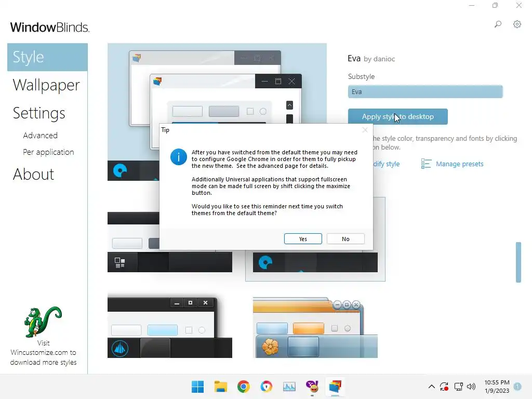Open the Yahoo Messenger smiley taskbar icon

pos(312,387)
